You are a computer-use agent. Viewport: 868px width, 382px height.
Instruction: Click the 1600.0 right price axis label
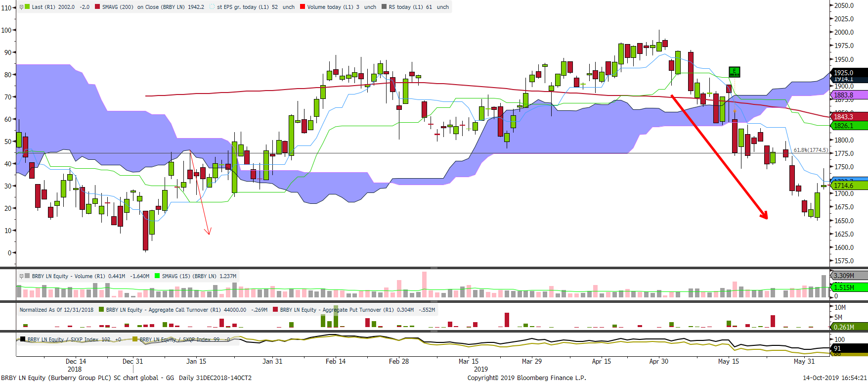coord(844,247)
